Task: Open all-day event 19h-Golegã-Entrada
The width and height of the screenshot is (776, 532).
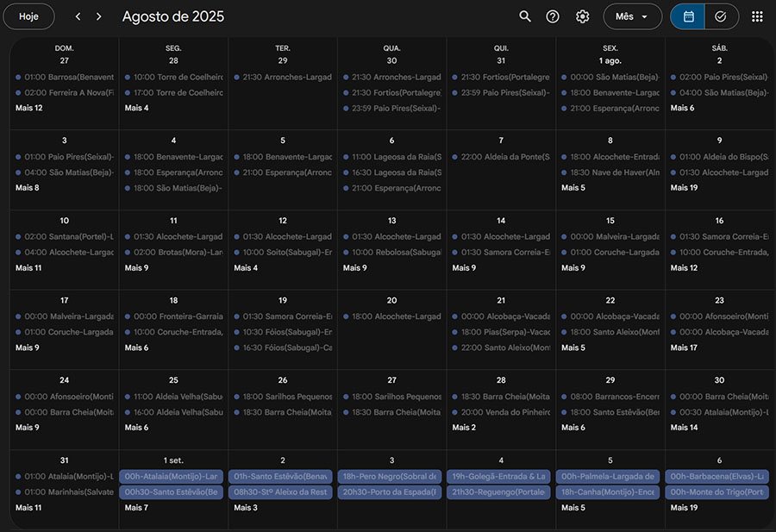Action: pyautogui.click(x=498, y=476)
